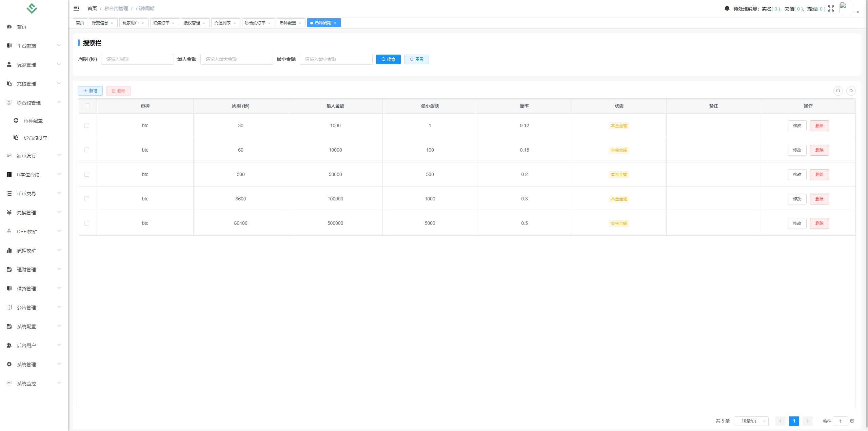Image resolution: width=868 pixels, height=431 pixels.
Task: Check the row with 周期 300
Action: point(87,174)
